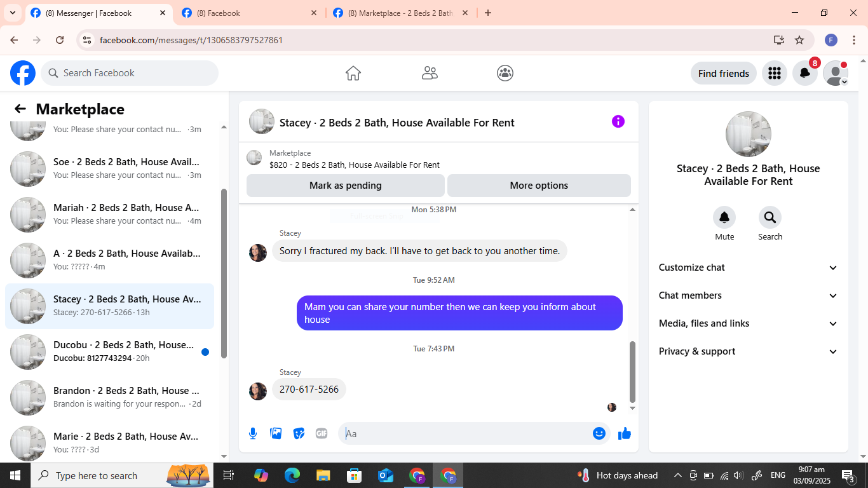Screen dimensions: 868x488
Task: Expand Privacy & support section
Action: pos(749,351)
